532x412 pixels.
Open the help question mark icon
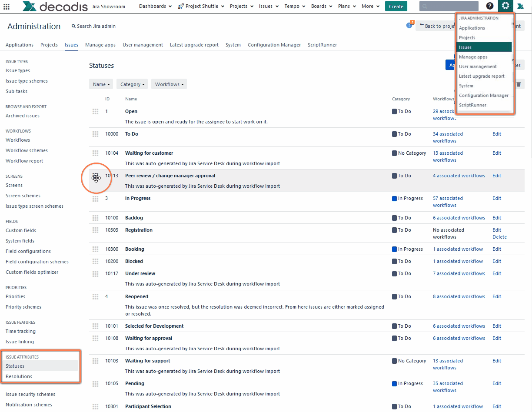[x=489, y=6]
